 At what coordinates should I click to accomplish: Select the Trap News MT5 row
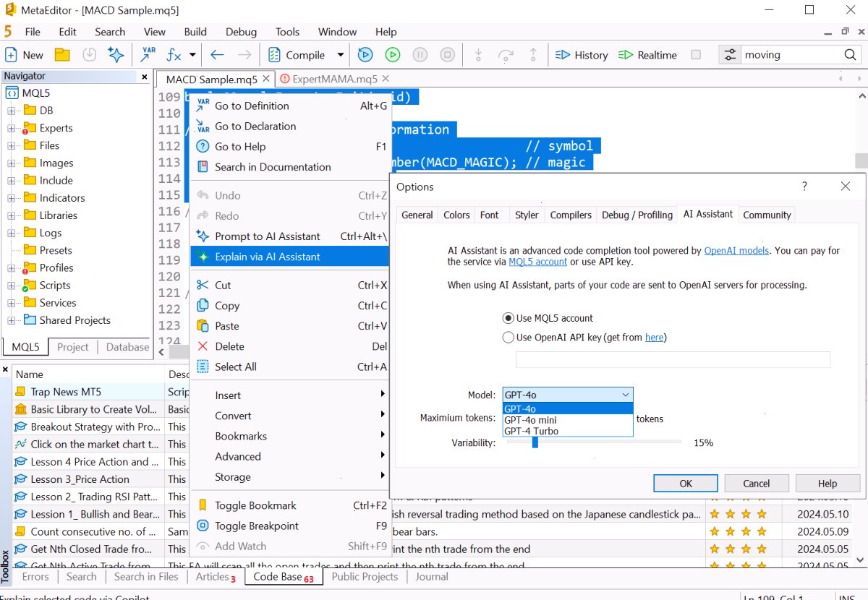(90, 392)
